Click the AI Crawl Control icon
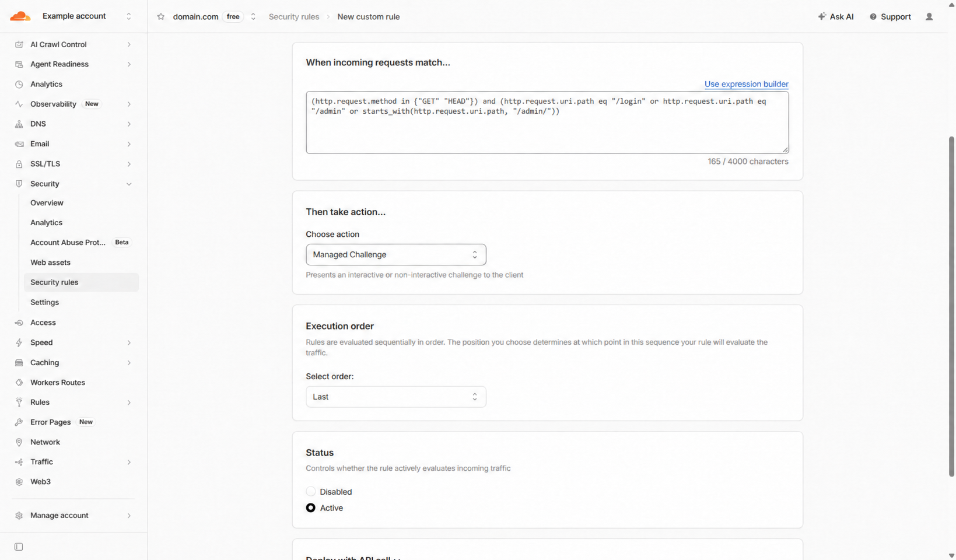Viewport: 956px width, 560px height. (x=19, y=44)
